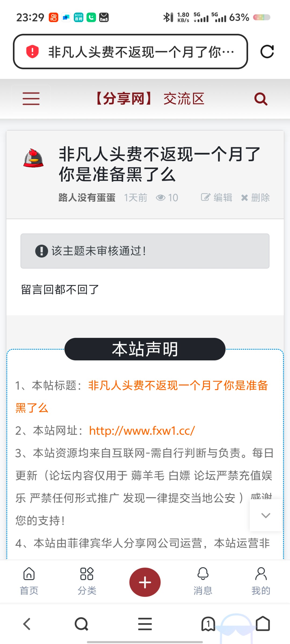
Task: Open the forum search
Action: [x=260, y=99]
